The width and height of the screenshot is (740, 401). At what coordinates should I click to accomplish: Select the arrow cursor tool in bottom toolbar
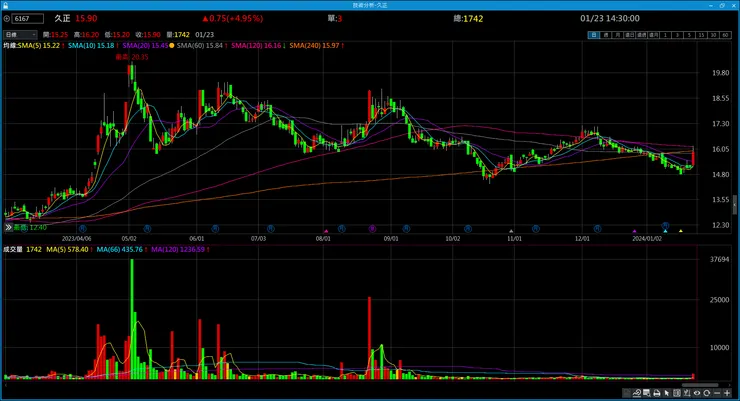pos(666,393)
